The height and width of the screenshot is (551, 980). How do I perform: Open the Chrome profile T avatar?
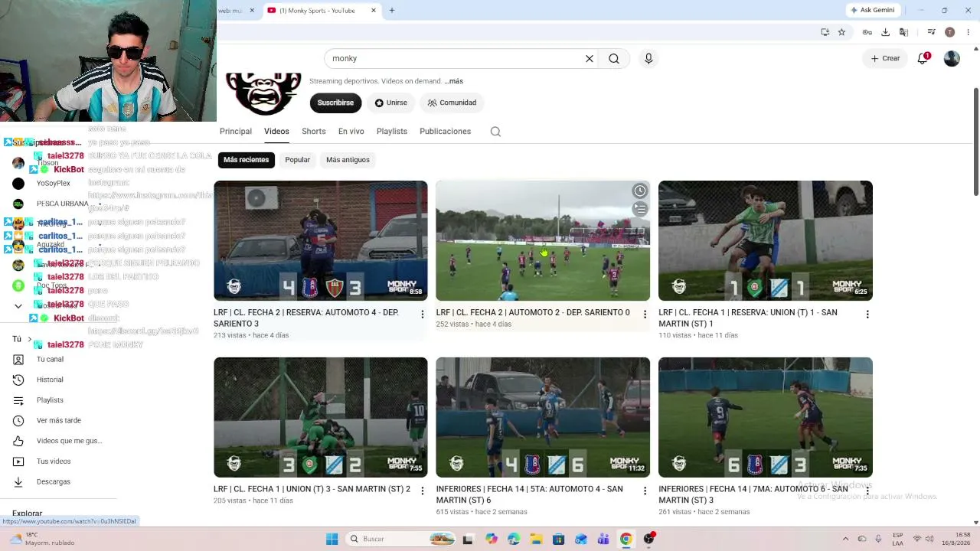click(949, 32)
